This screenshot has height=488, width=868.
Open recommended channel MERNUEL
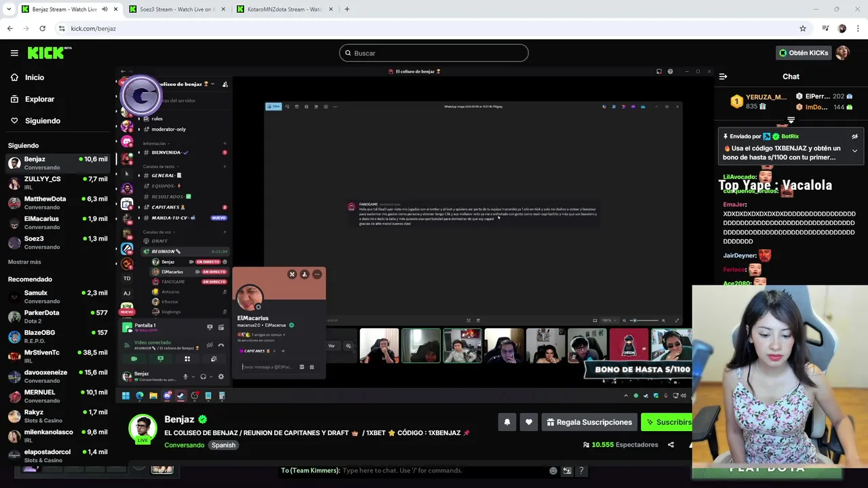click(57, 396)
